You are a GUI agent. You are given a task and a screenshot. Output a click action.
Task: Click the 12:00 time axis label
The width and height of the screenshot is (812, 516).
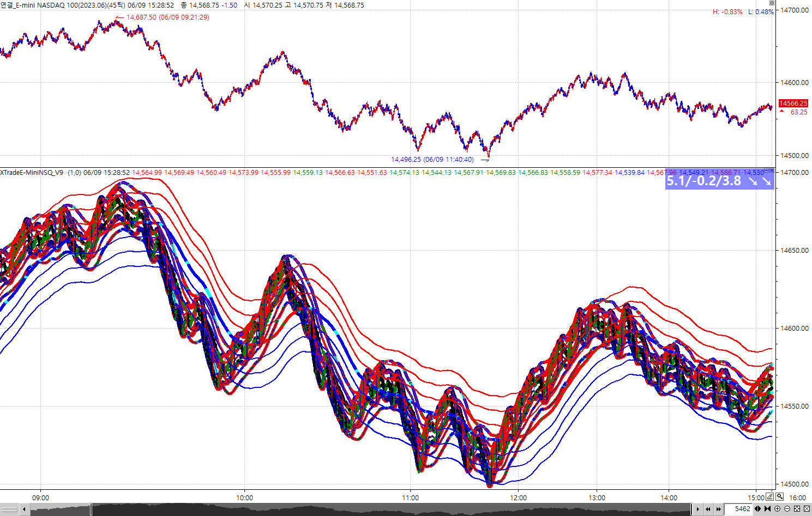(518, 497)
